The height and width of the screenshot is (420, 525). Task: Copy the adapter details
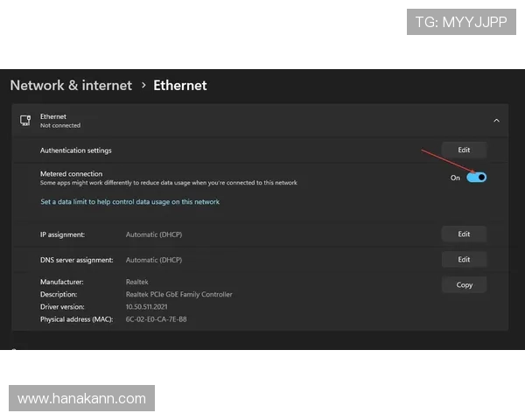coord(464,285)
